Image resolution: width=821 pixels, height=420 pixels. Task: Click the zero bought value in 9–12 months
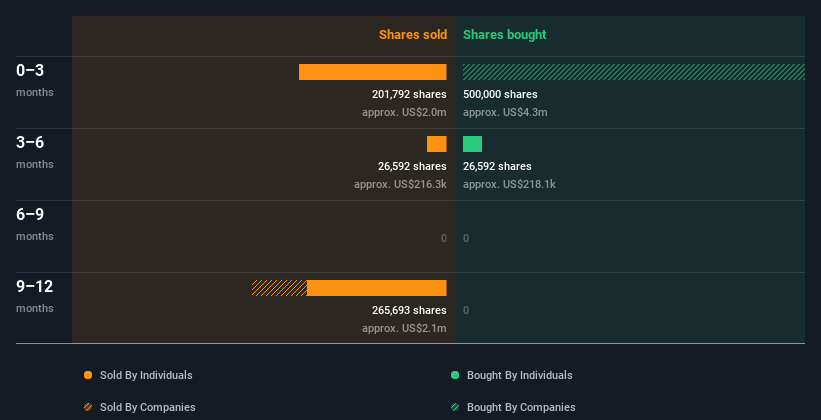coord(466,310)
